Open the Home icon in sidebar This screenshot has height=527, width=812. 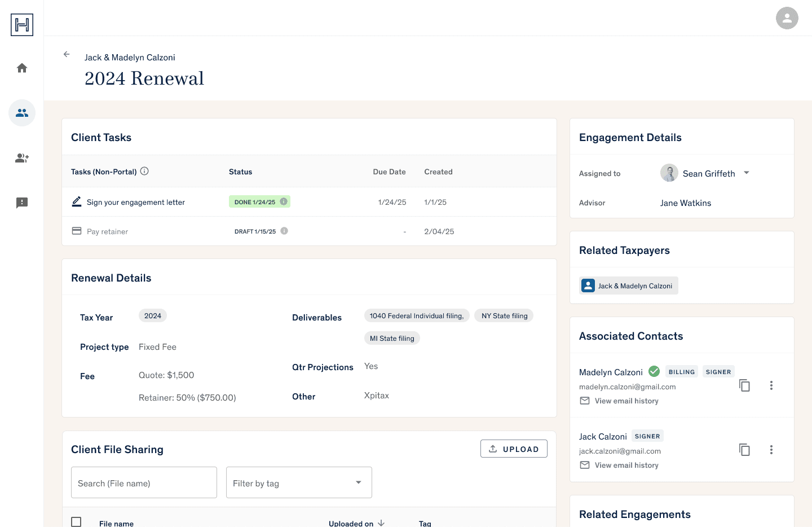click(22, 68)
